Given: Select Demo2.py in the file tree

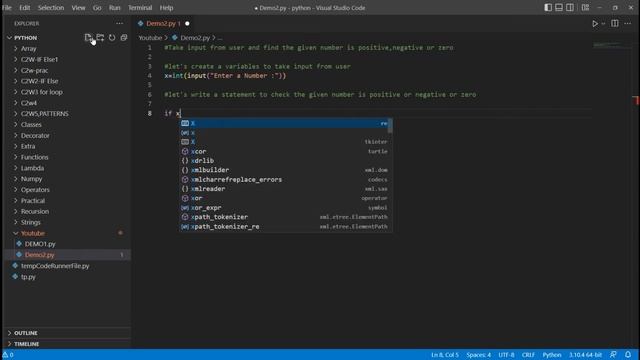Looking at the screenshot, I should (39, 255).
